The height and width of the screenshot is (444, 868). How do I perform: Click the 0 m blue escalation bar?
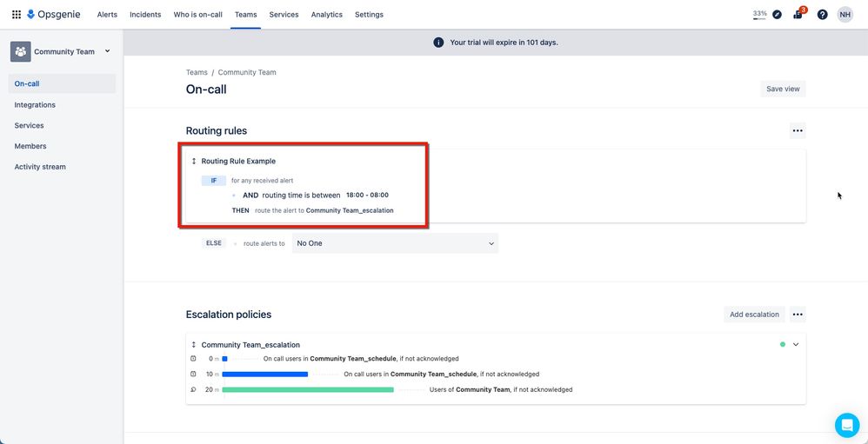tap(224, 359)
